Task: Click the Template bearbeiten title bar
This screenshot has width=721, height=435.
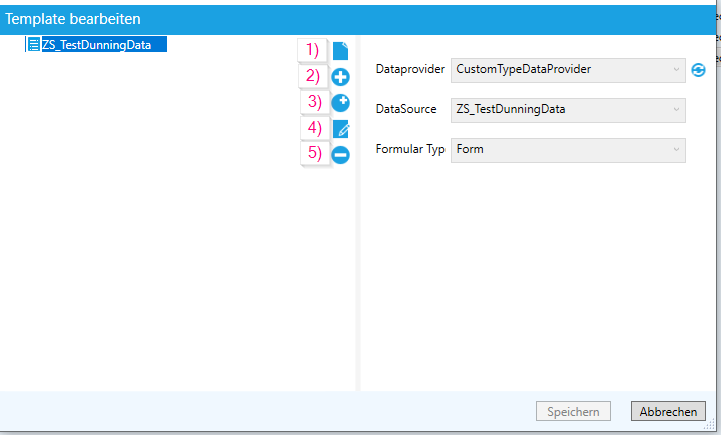Action: coord(358,19)
